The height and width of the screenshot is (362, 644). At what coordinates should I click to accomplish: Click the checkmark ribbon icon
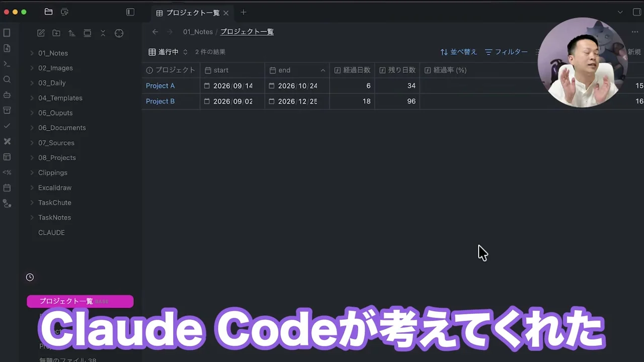7,126
